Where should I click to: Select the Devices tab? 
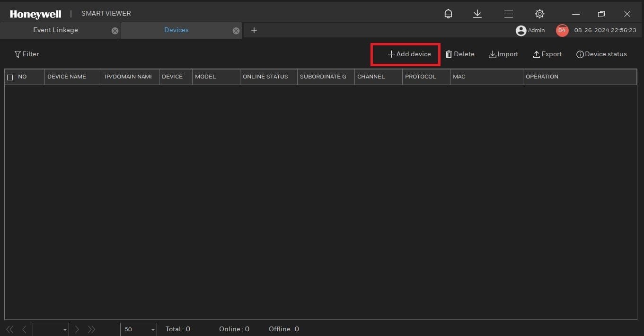click(176, 30)
